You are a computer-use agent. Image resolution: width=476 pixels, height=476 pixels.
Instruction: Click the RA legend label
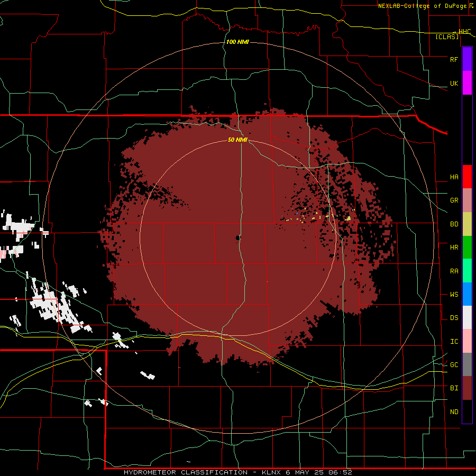point(454,271)
